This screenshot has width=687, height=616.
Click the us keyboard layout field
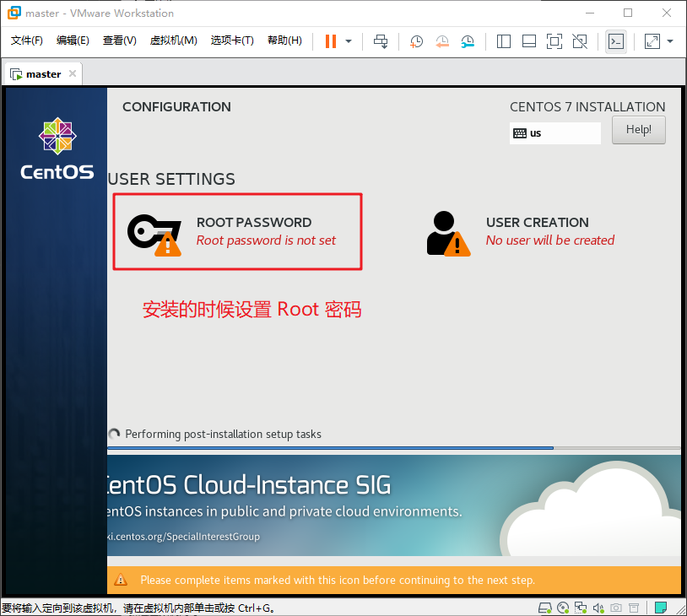click(554, 133)
